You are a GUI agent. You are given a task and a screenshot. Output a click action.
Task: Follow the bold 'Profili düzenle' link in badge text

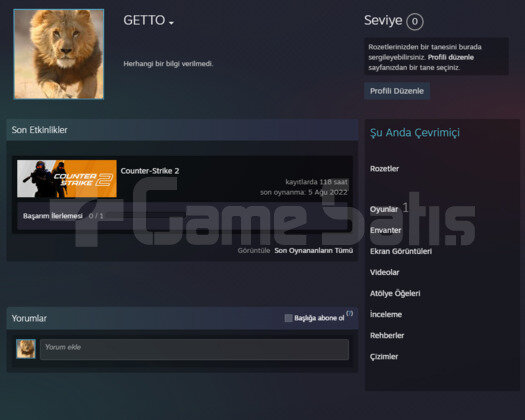coord(451,57)
